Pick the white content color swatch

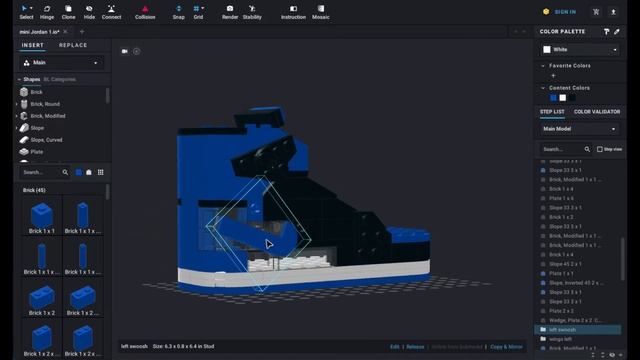click(x=563, y=98)
